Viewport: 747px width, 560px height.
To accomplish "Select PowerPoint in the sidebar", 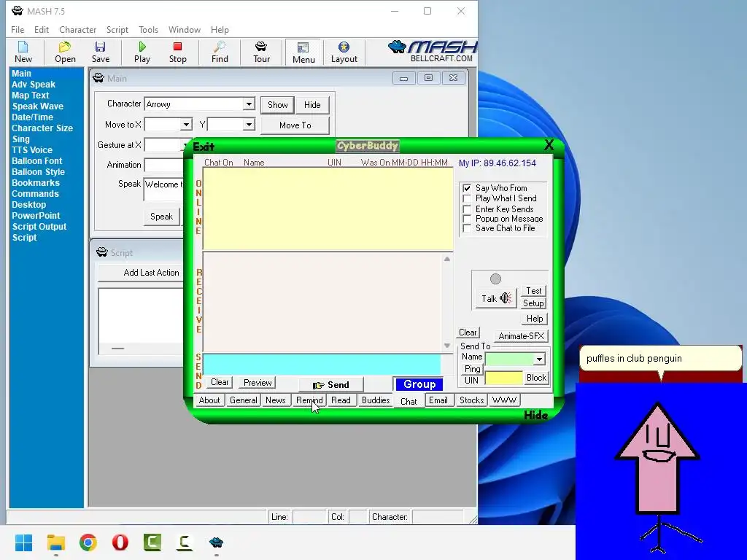I will [x=36, y=216].
